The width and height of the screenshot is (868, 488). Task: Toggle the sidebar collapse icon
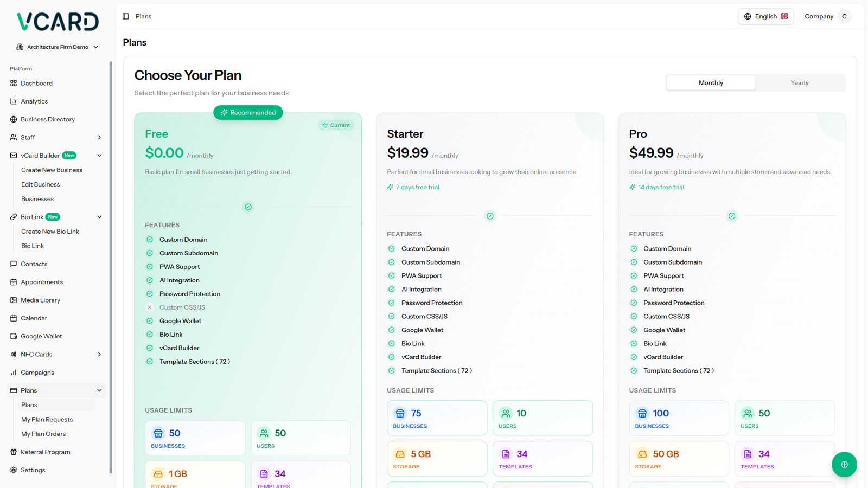[126, 16]
